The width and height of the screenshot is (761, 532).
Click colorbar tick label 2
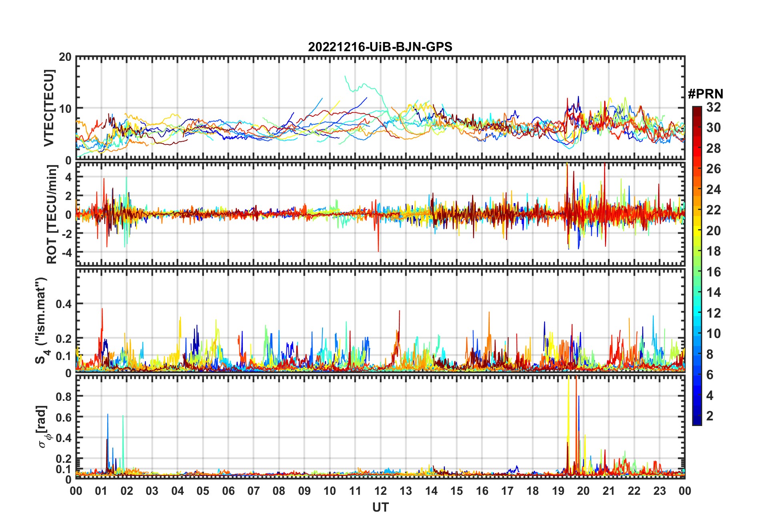pyautogui.click(x=710, y=416)
